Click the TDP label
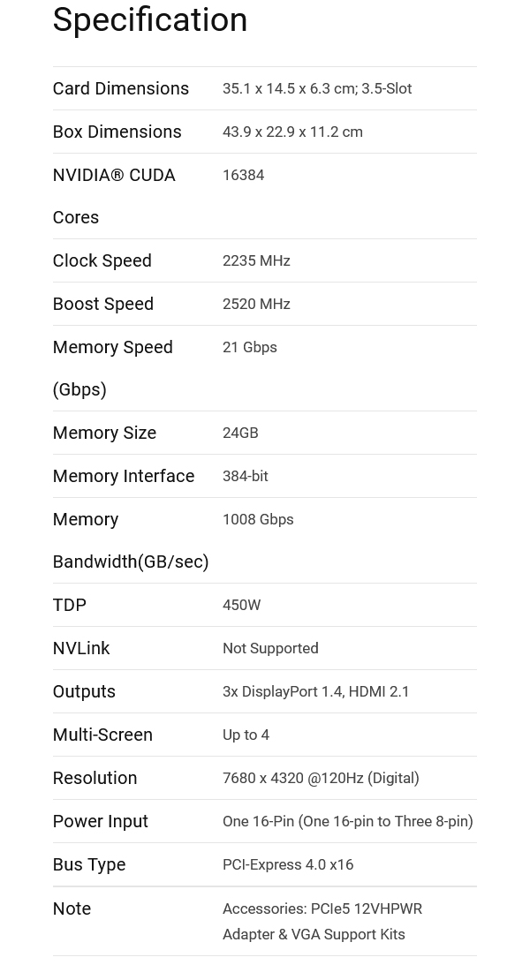530x980 pixels. click(x=69, y=605)
